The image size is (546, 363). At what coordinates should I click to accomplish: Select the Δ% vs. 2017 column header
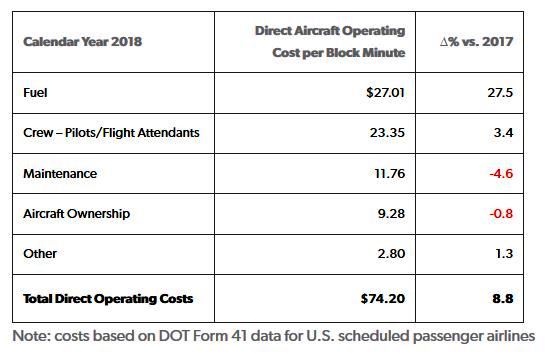click(476, 42)
